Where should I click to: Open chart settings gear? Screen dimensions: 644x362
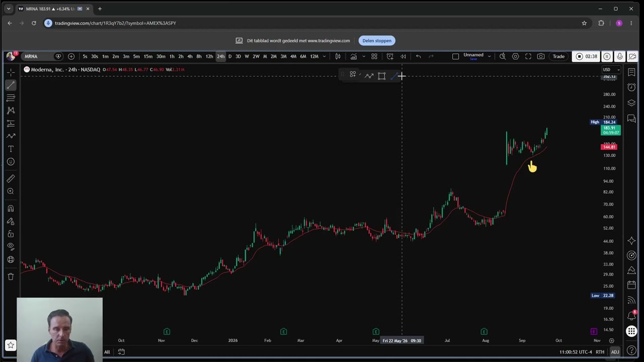515,56
